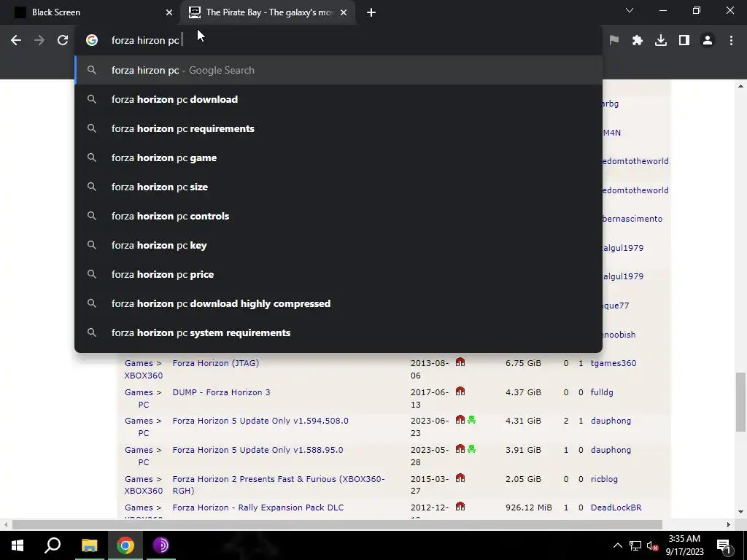Open the DUMP - Forza Horizon 3 link
The height and width of the screenshot is (560, 747).
tap(221, 392)
